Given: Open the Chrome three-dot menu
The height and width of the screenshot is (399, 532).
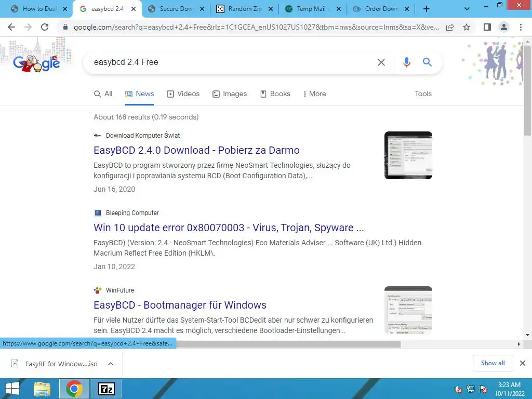Looking at the screenshot, I should pyautogui.click(x=521, y=27).
